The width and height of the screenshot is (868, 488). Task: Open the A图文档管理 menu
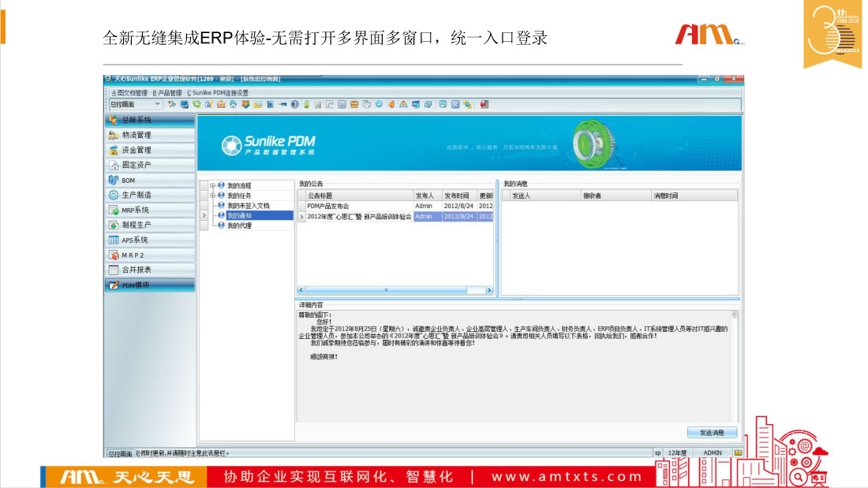128,92
